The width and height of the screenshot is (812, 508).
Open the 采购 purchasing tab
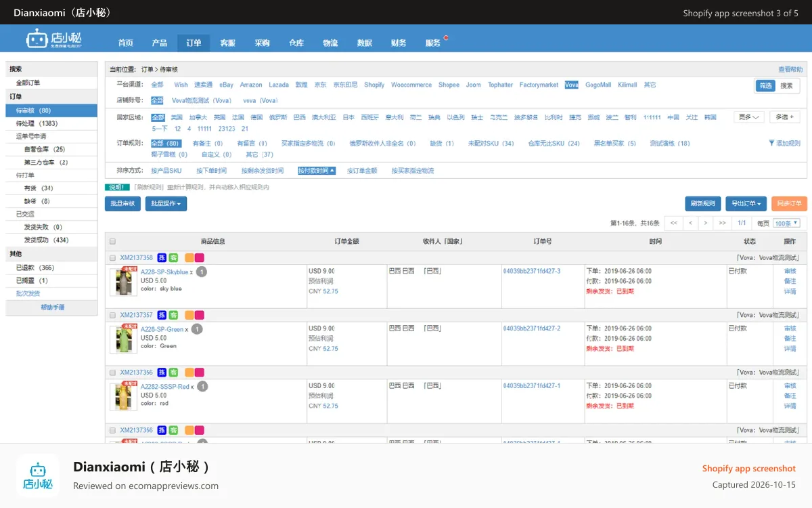pyautogui.click(x=262, y=43)
